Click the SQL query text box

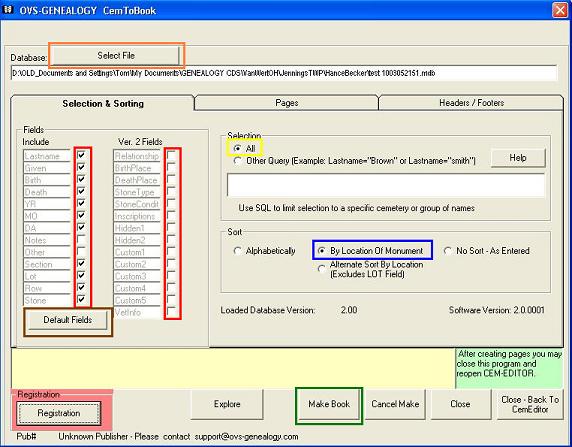coord(386,185)
